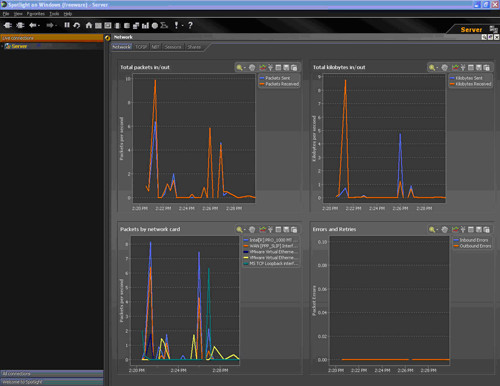Open the All connections pane at bottom
Viewport: 500px width, 386px height.
[52, 374]
